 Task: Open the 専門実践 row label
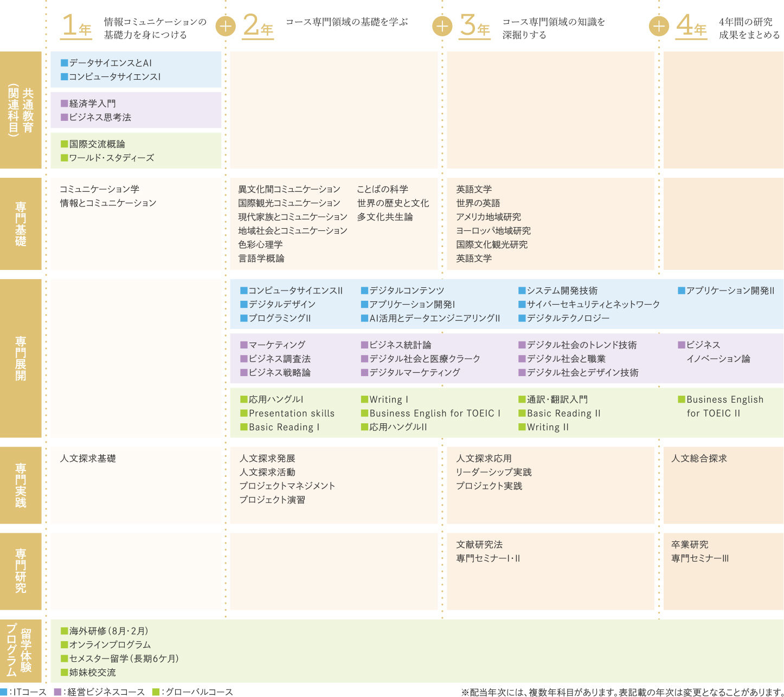(x=21, y=485)
